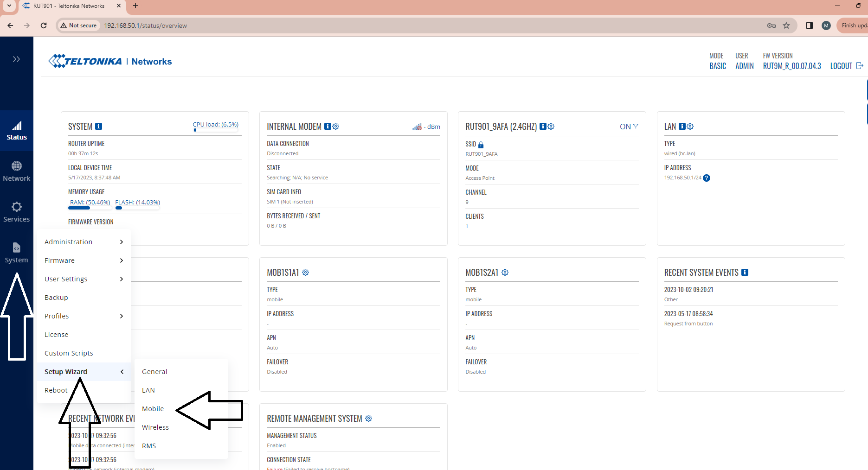Open Services from the left sidebar

click(17, 211)
